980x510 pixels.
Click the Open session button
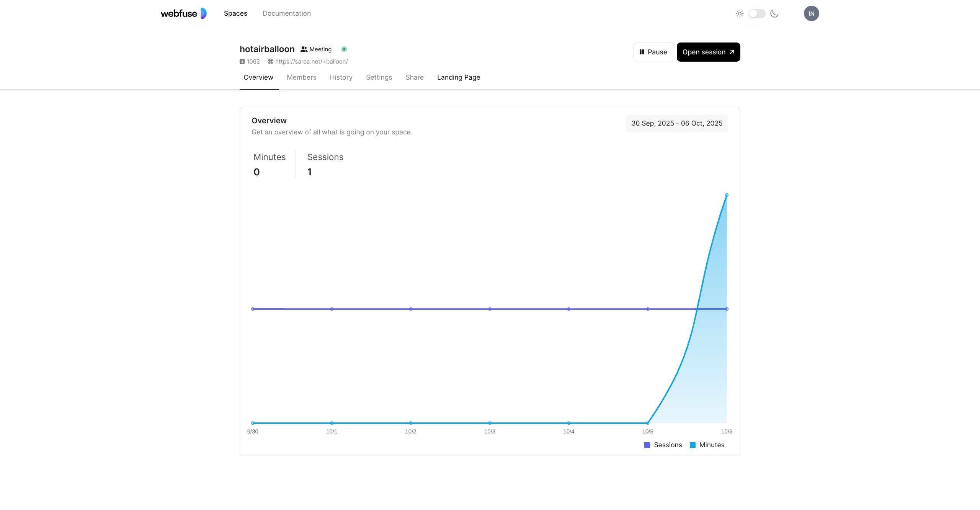[708, 52]
